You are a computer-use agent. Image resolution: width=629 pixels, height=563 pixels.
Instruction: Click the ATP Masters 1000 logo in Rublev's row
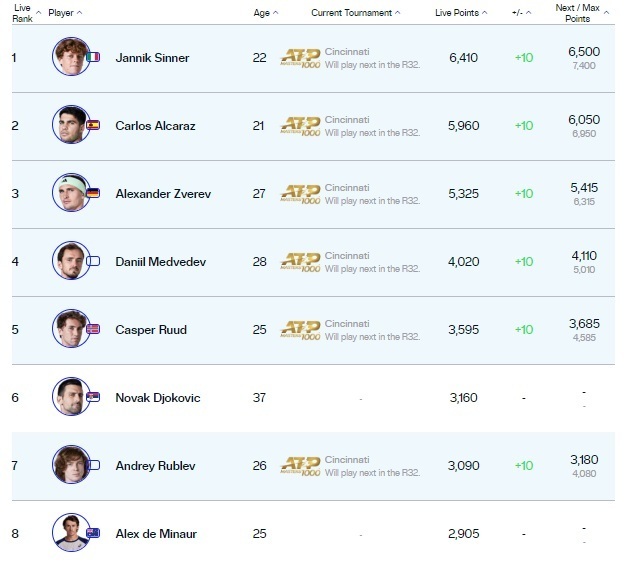click(x=300, y=466)
